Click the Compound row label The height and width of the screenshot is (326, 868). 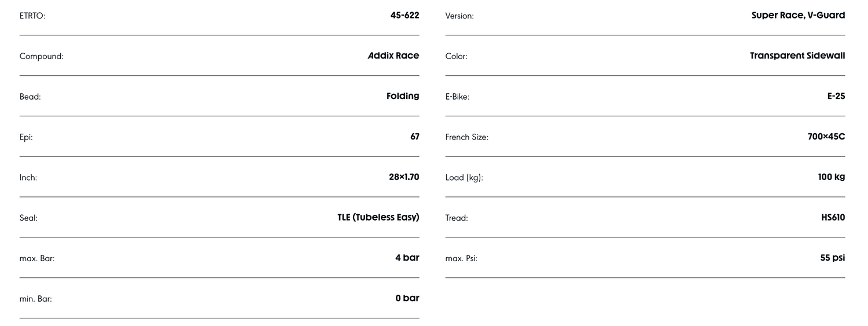pyautogui.click(x=42, y=56)
